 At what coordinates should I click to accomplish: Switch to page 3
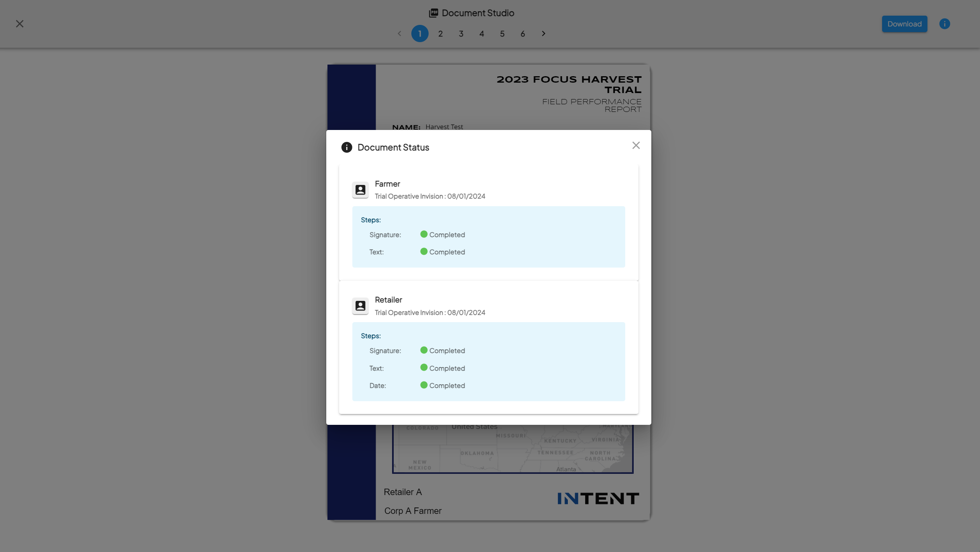461,34
